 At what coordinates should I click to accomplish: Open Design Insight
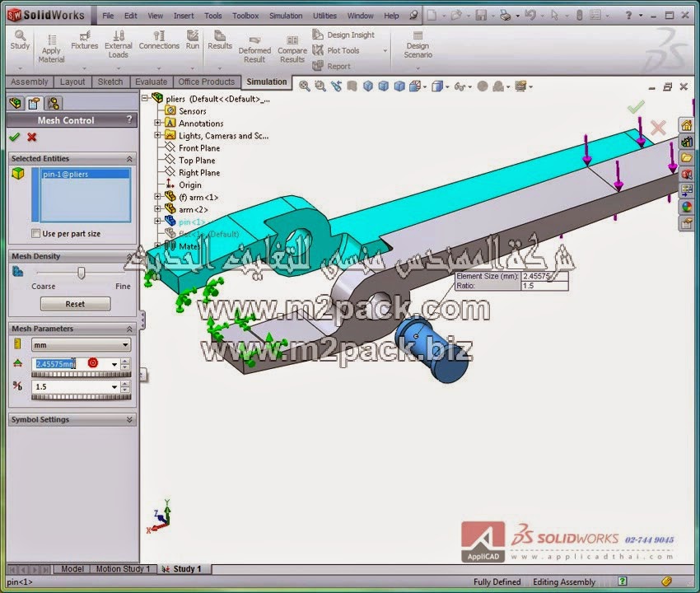tap(343, 35)
